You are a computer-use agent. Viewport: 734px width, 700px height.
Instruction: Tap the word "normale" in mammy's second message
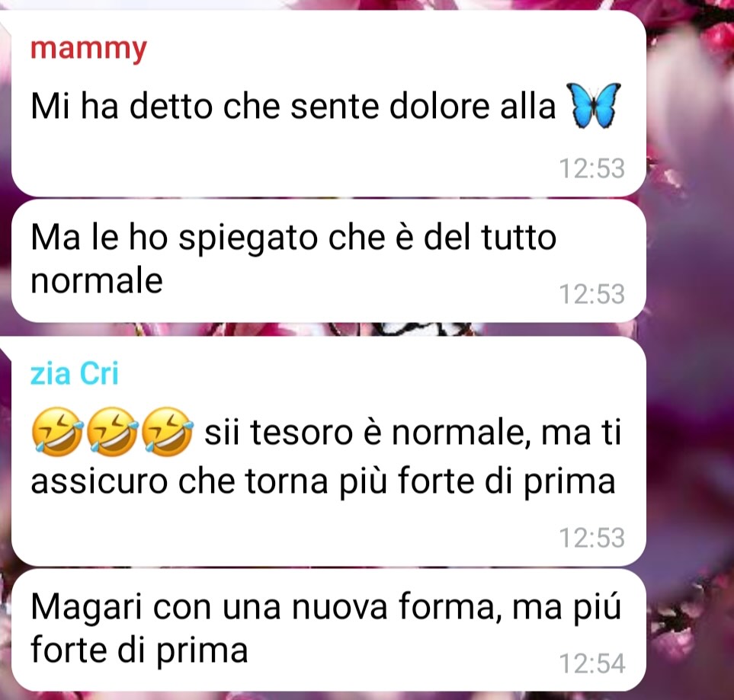pos(97,281)
